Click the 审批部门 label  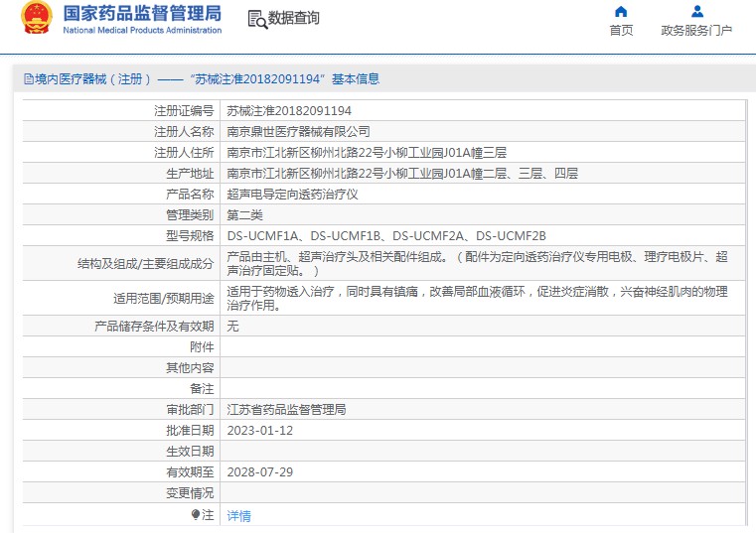[190, 410]
